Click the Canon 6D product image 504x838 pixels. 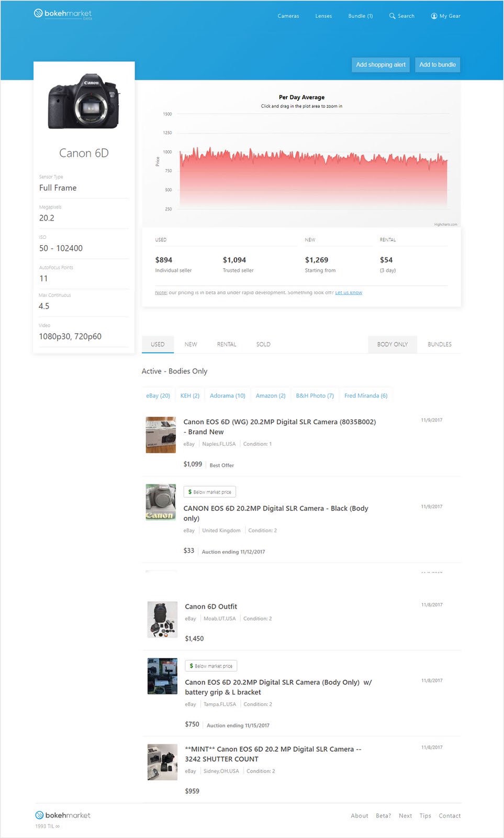[84, 102]
